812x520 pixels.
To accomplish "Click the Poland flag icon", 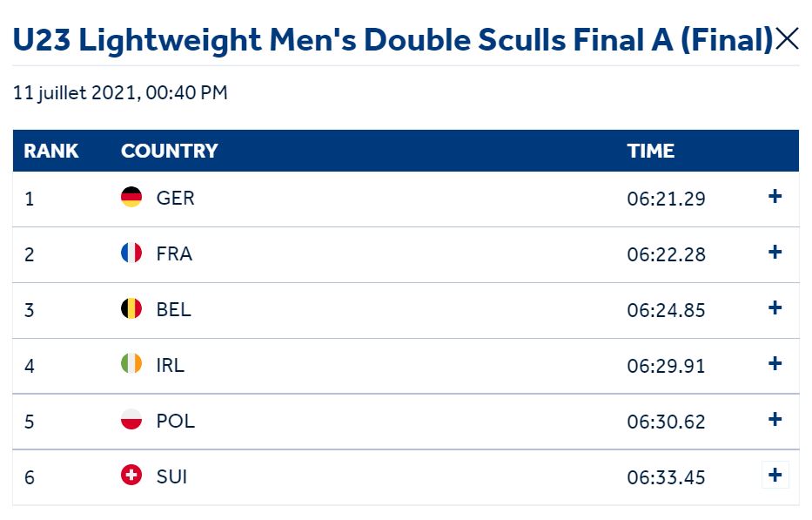I will (x=131, y=421).
